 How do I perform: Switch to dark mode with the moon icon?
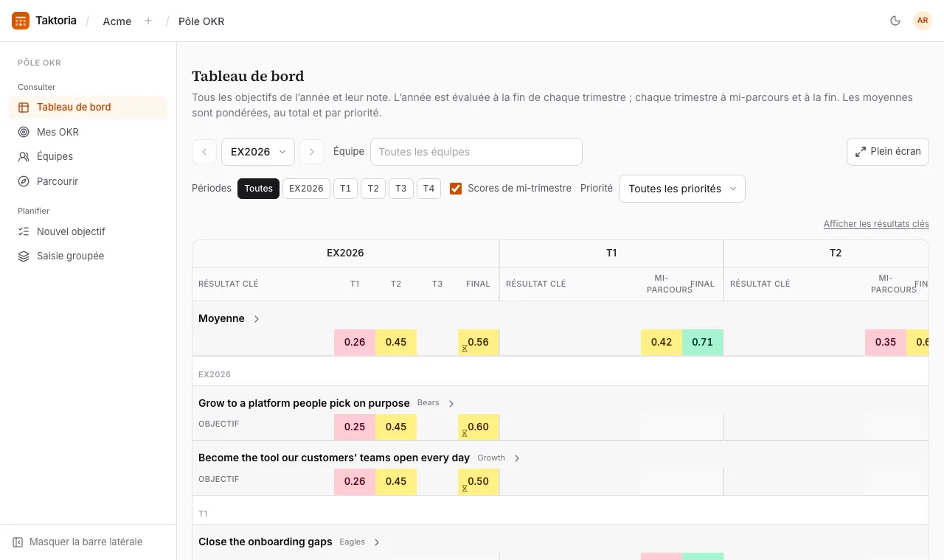895,21
